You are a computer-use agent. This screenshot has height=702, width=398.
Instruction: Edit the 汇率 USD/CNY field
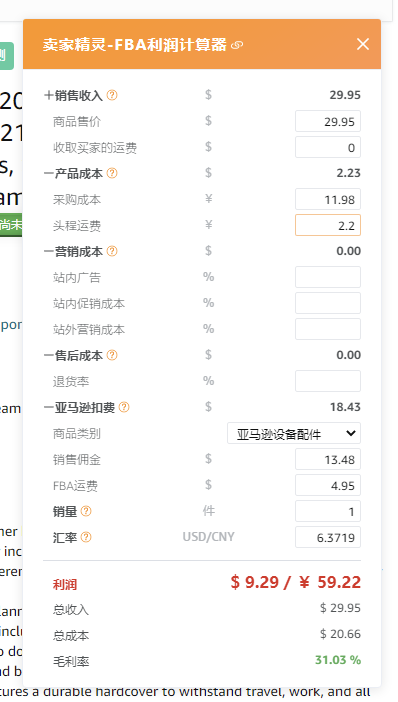[328, 537]
